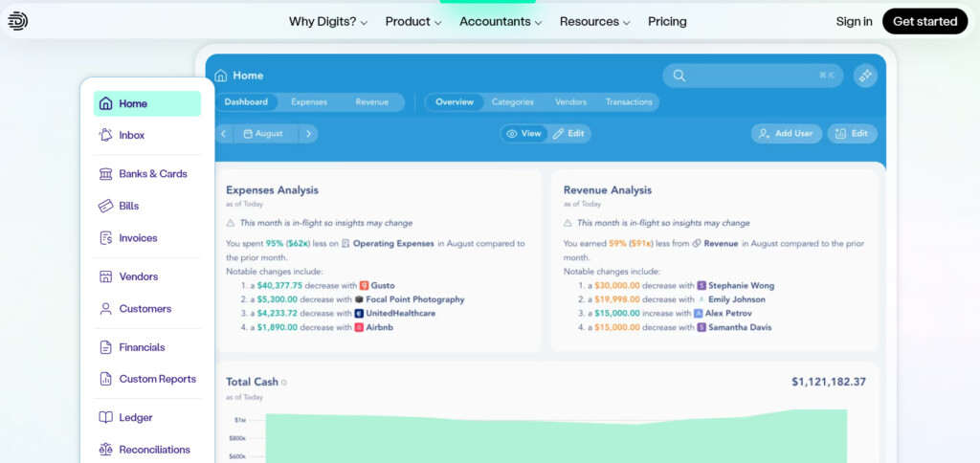980x463 pixels.
Task: Click the Edit dashboard button at right
Action: coord(852,134)
